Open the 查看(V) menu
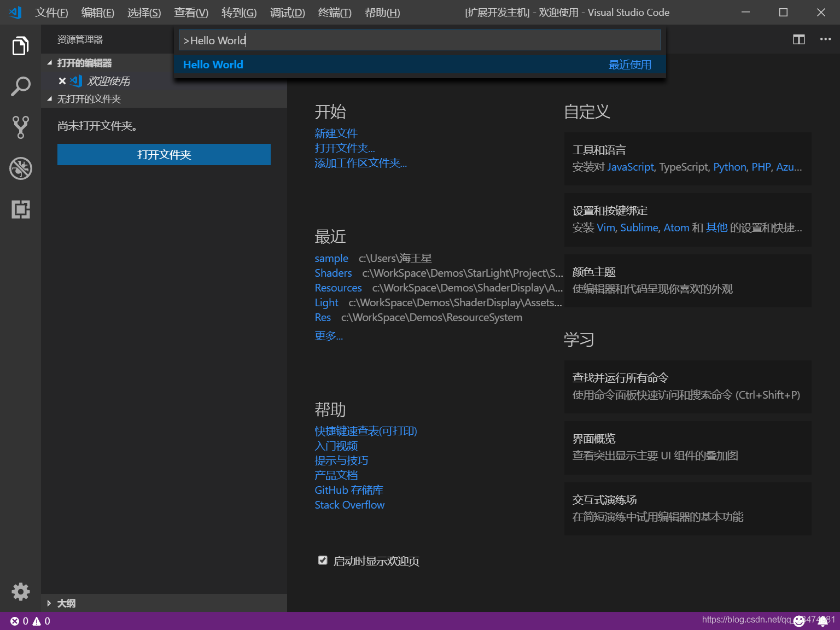 [191, 12]
